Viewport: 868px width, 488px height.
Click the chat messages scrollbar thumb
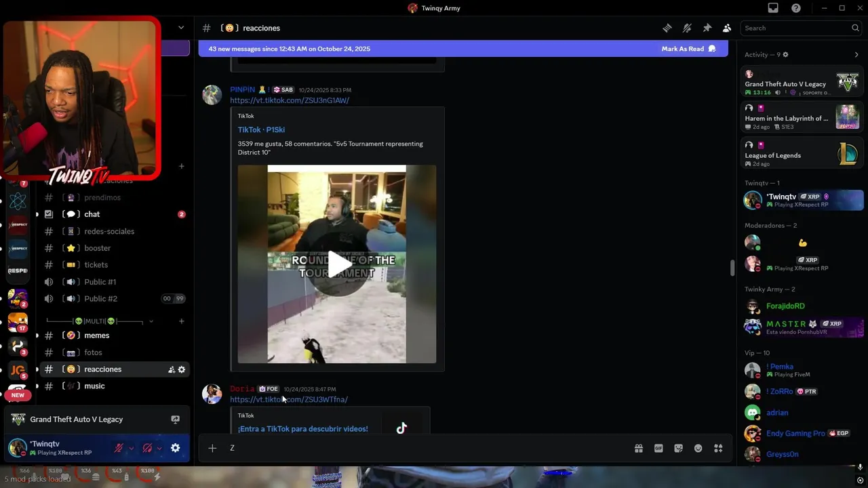pyautogui.click(x=732, y=268)
